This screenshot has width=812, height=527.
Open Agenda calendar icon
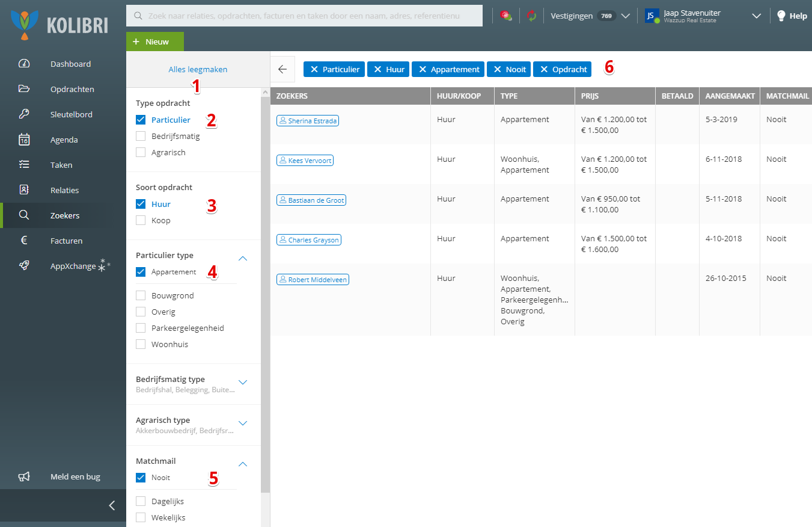[24, 140]
